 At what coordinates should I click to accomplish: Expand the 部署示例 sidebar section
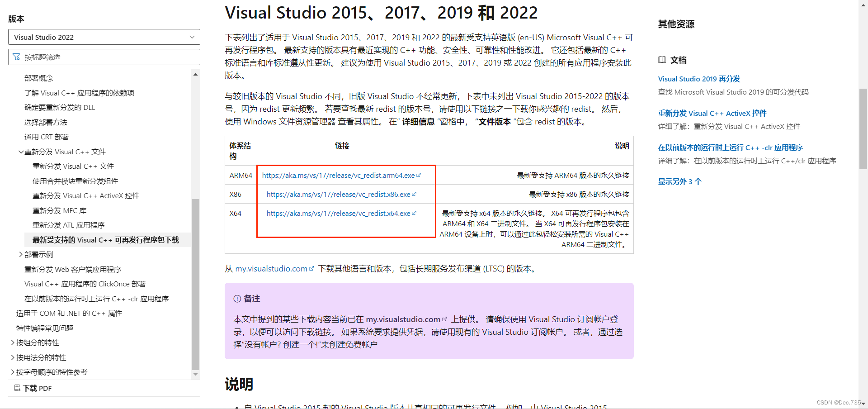pos(21,254)
